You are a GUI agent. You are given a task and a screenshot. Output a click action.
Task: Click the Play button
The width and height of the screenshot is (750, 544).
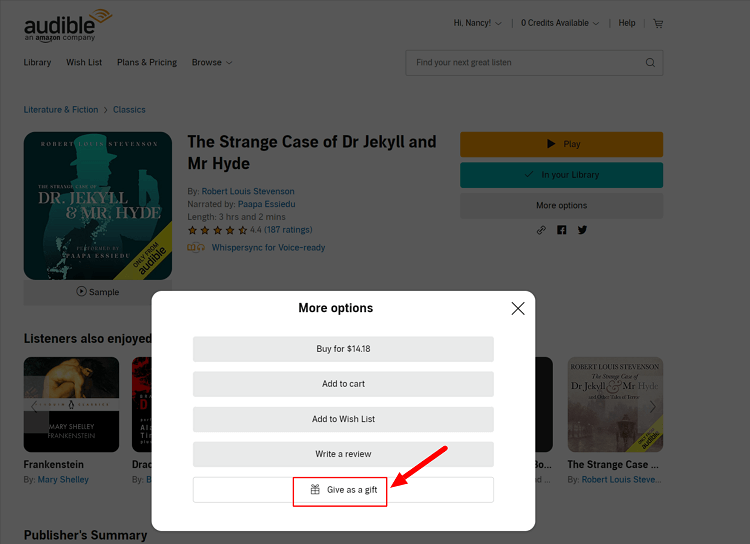[562, 144]
